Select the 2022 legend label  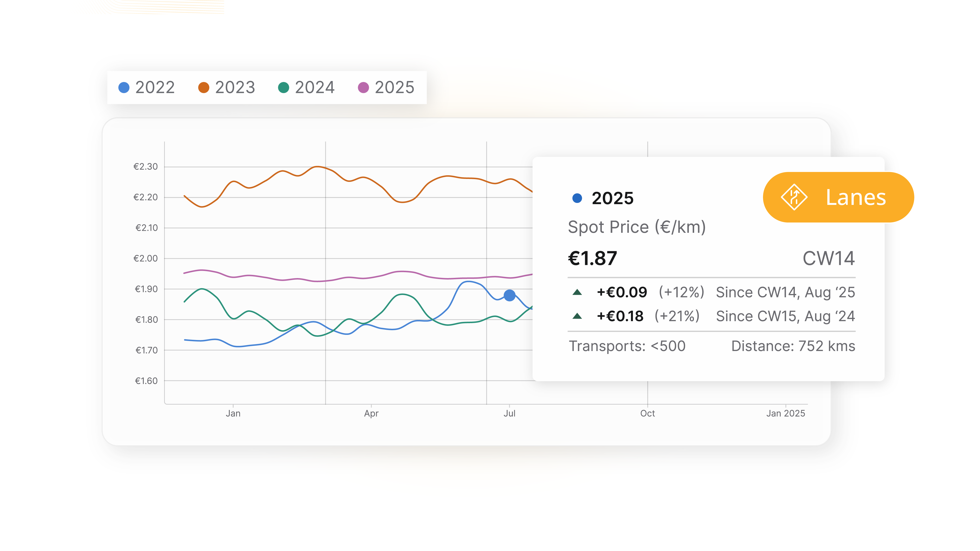click(155, 87)
